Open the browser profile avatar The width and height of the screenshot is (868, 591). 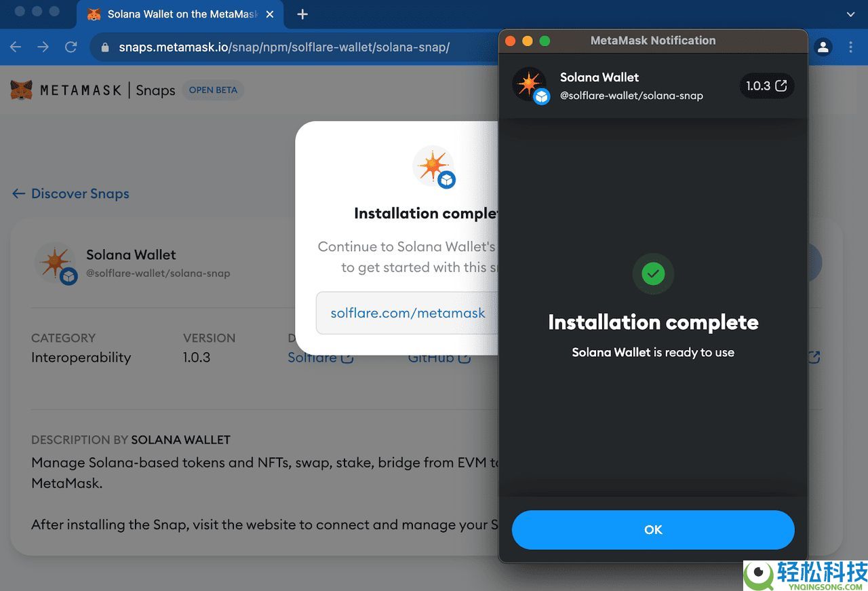[x=823, y=47]
